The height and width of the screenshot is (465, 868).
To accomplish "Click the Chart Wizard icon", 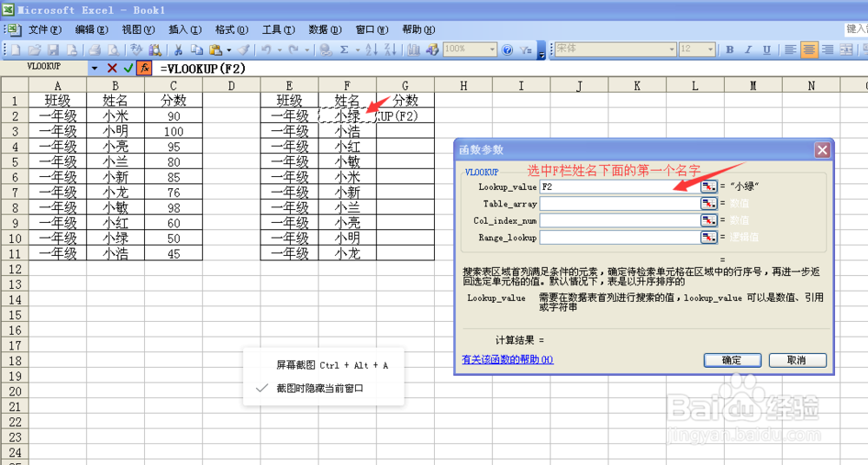I will (x=413, y=49).
